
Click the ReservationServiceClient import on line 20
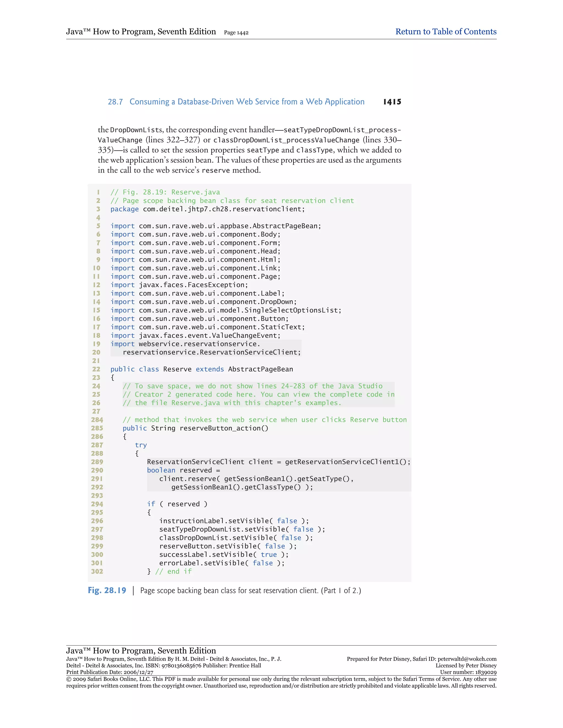tap(211, 352)
